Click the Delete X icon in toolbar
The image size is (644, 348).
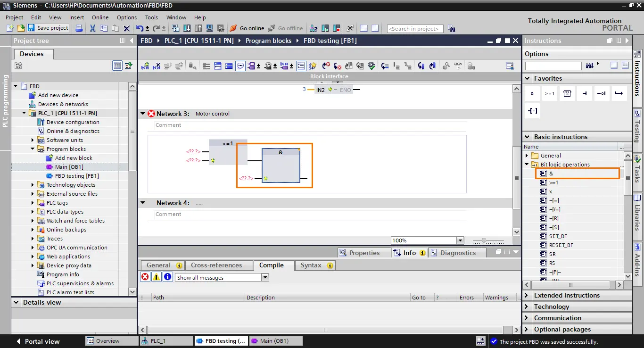click(x=126, y=28)
